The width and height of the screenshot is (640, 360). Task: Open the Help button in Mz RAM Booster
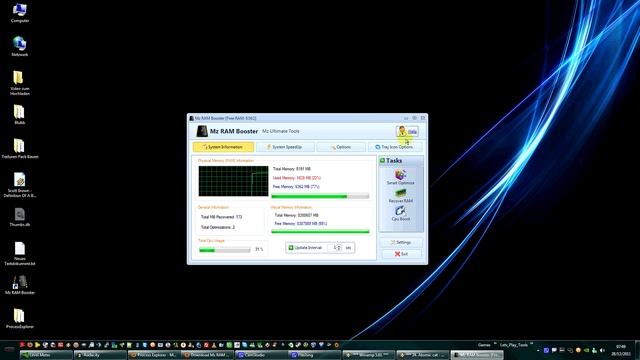pyautogui.click(x=407, y=131)
